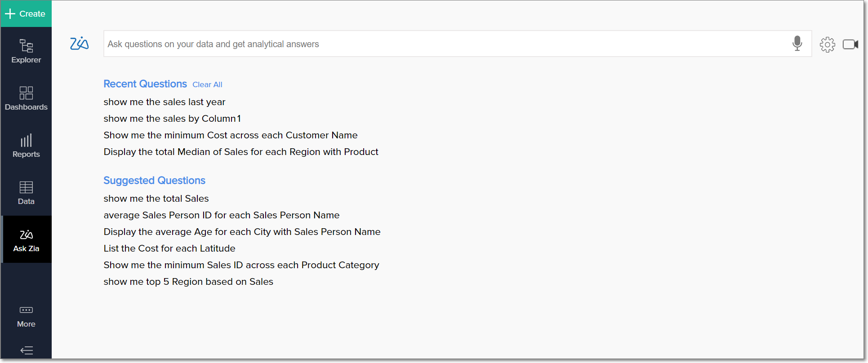Screen dimensions: 868x363
Task: Select "show me the sales last year"
Action: [165, 102]
